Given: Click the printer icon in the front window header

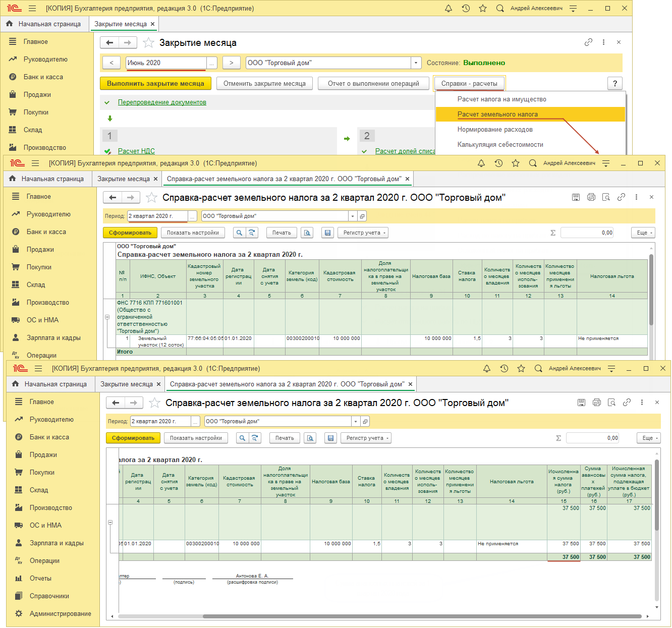Looking at the screenshot, I should tap(597, 403).
